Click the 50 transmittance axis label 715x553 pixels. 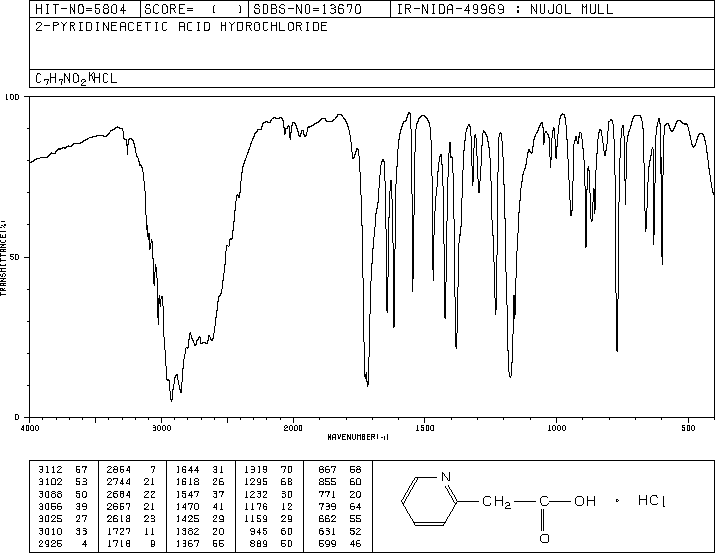[x=15, y=257]
